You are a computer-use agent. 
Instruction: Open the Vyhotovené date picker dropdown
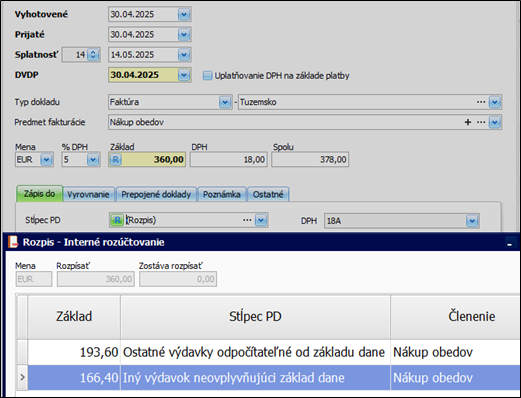[x=184, y=14]
